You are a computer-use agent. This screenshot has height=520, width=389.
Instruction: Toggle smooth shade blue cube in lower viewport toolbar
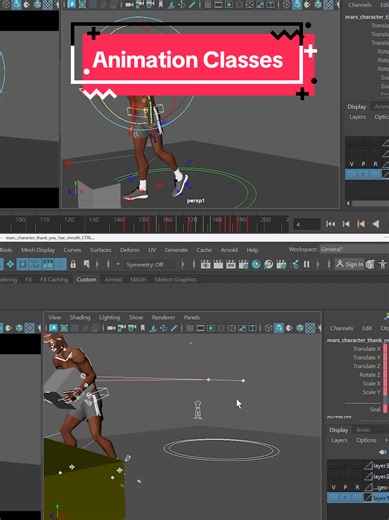(x=279, y=328)
